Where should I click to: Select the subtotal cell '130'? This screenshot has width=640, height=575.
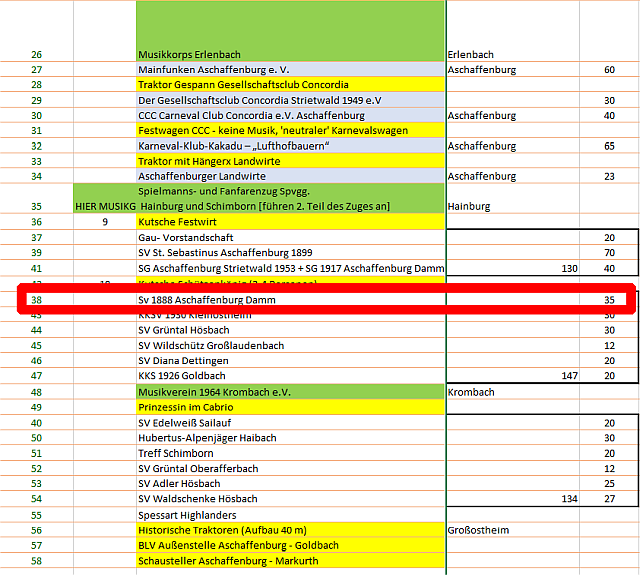pos(513,268)
